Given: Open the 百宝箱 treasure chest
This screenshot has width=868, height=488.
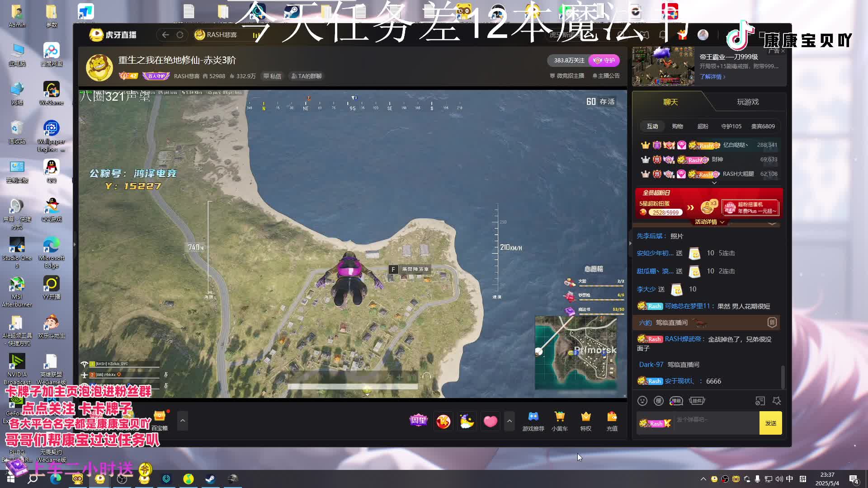Looking at the screenshot, I should (x=160, y=421).
